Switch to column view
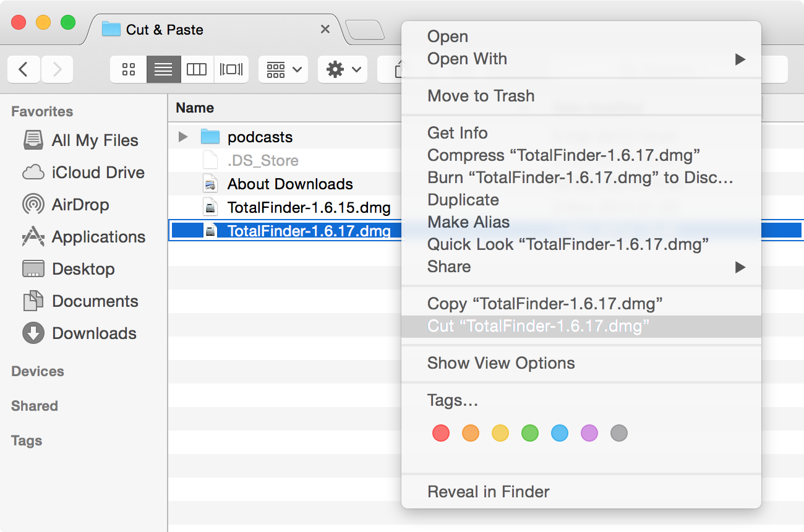The width and height of the screenshot is (804, 532). click(x=197, y=69)
